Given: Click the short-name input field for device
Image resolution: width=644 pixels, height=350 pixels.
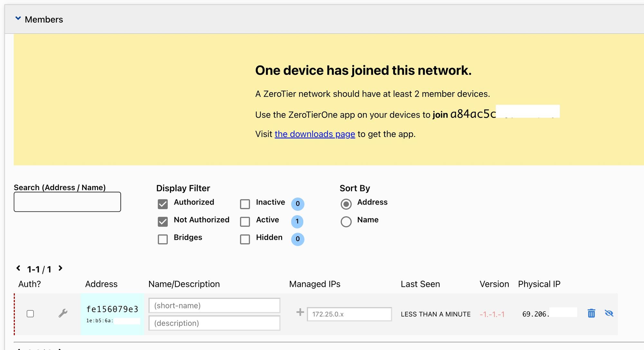Looking at the screenshot, I should point(215,306).
